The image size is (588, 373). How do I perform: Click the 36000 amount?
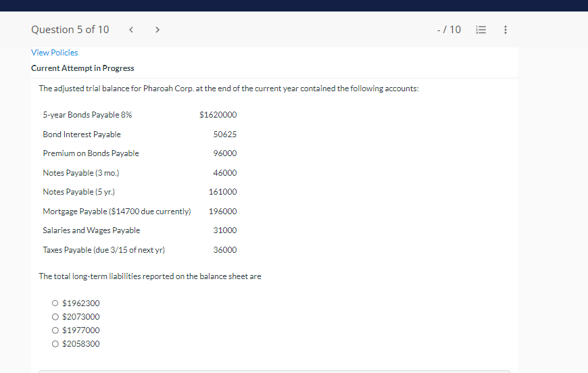pyautogui.click(x=225, y=250)
